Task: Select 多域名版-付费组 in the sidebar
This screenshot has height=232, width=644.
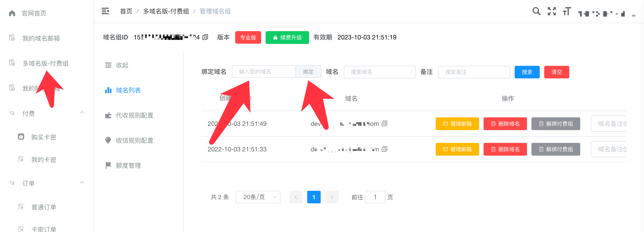Action: pos(45,63)
